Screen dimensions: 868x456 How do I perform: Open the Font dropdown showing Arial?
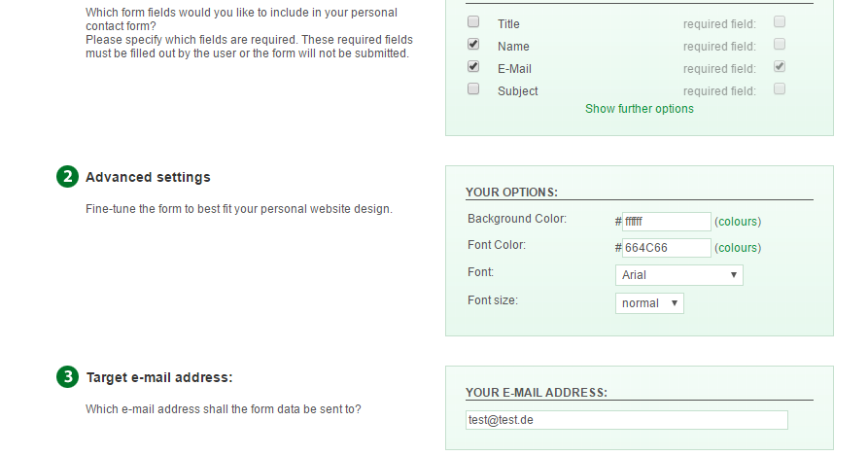[678, 275]
